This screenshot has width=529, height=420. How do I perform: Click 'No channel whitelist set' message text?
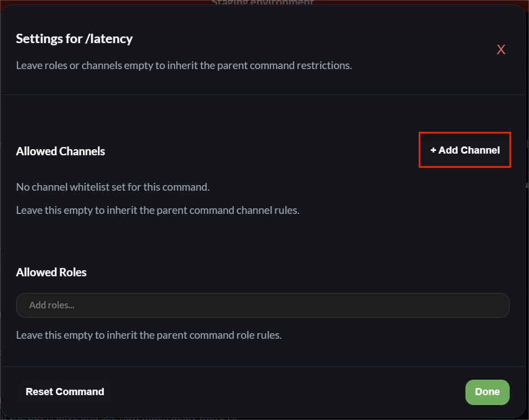112,187
